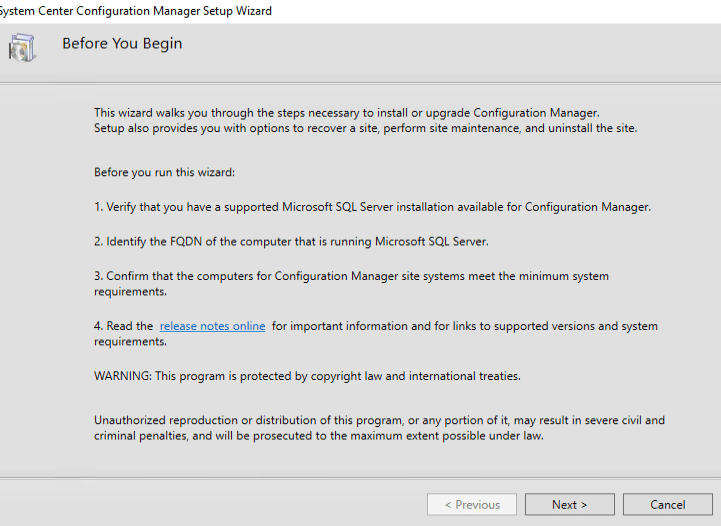Click the 'Setup also provides you' sentence

tap(365, 128)
